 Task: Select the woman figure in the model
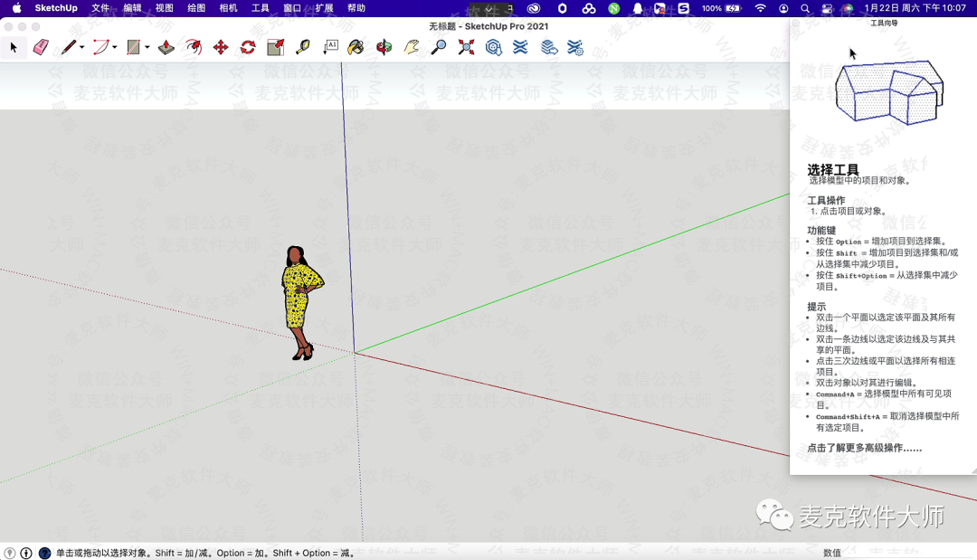coord(301,303)
